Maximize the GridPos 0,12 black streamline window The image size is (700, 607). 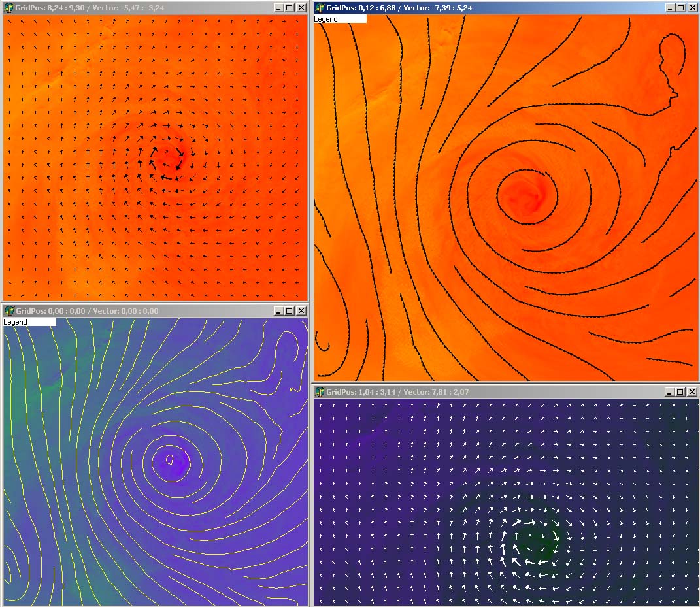coord(681,8)
